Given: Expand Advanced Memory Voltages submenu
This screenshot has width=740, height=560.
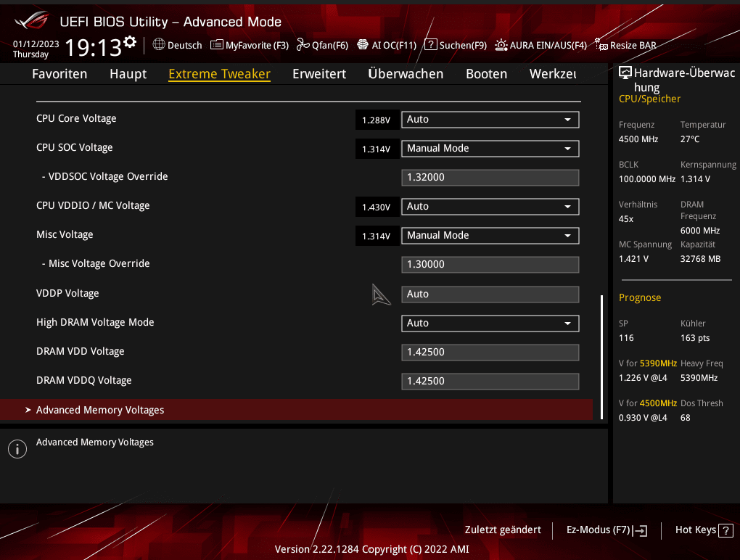Looking at the screenshot, I should pyautogui.click(x=297, y=410).
